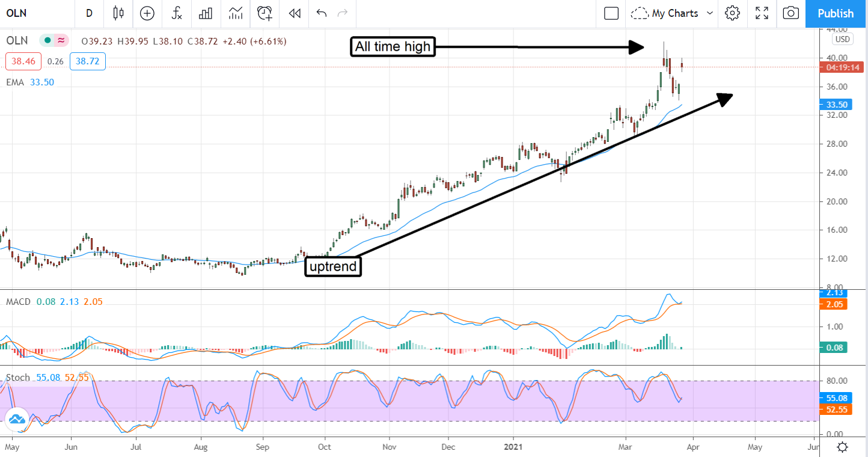Open the D interval selector
This screenshot has width=868, height=457.
(x=89, y=13)
